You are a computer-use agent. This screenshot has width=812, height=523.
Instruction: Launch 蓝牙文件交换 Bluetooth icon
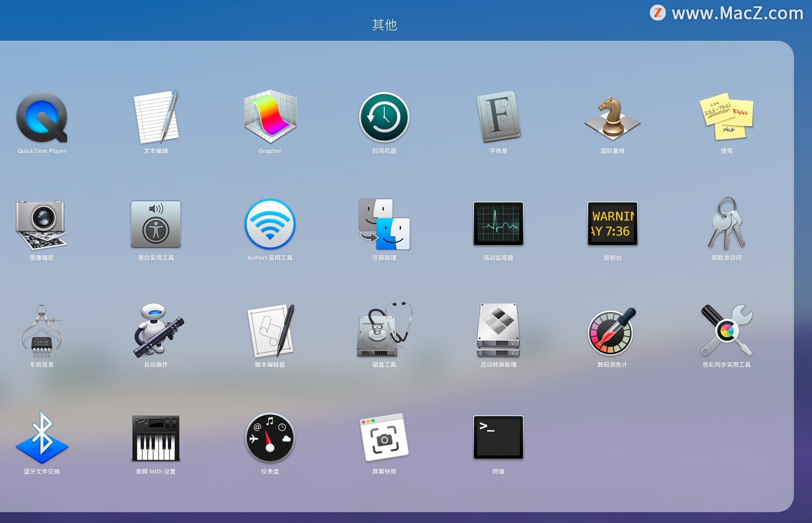(42, 437)
